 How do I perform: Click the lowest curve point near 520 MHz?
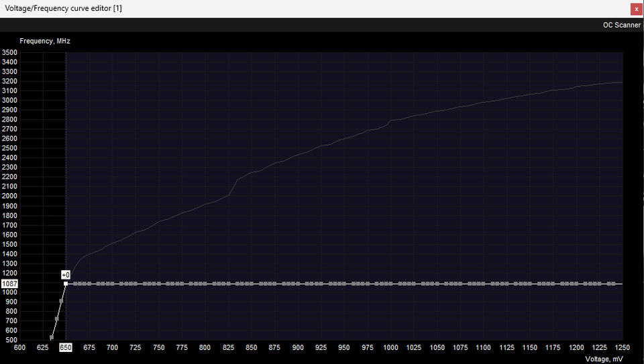[x=52, y=337]
